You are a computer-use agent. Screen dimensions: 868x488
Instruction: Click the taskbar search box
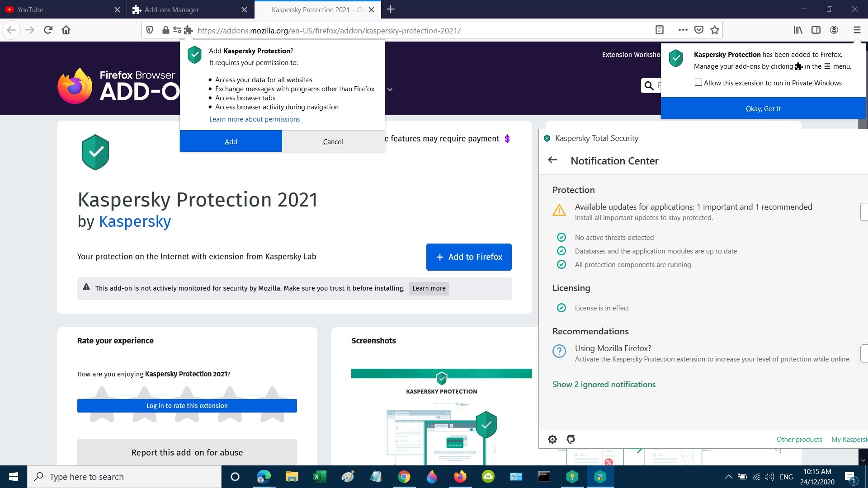click(124, 477)
